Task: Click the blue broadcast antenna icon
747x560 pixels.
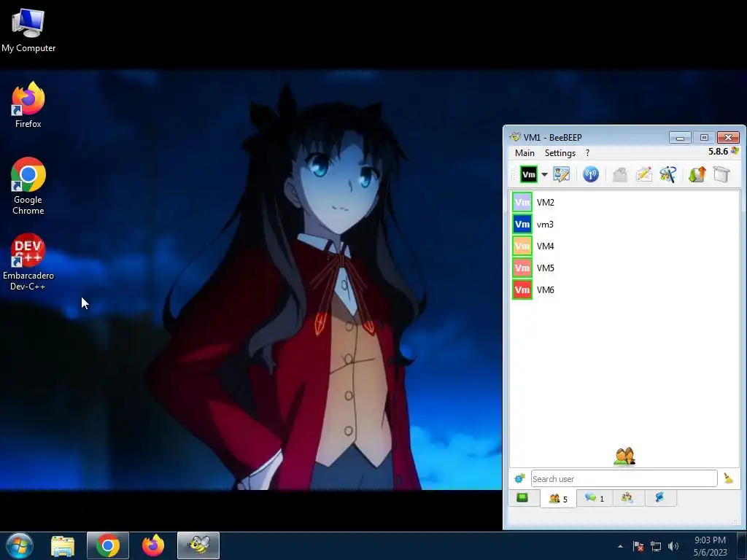Action: pyautogui.click(x=591, y=174)
